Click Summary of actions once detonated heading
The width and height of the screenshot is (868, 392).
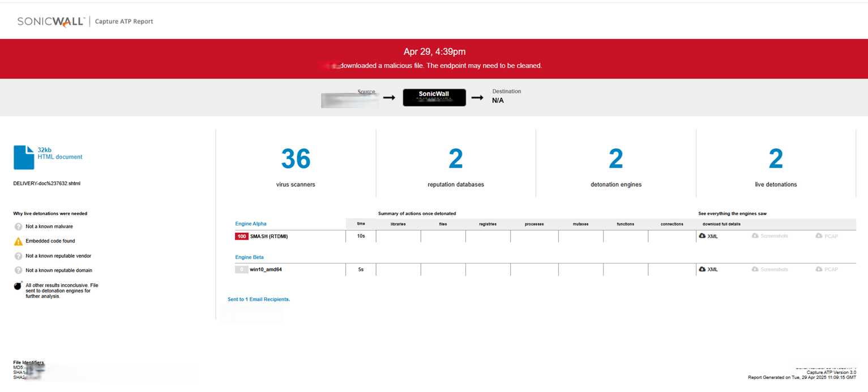coord(417,214)
